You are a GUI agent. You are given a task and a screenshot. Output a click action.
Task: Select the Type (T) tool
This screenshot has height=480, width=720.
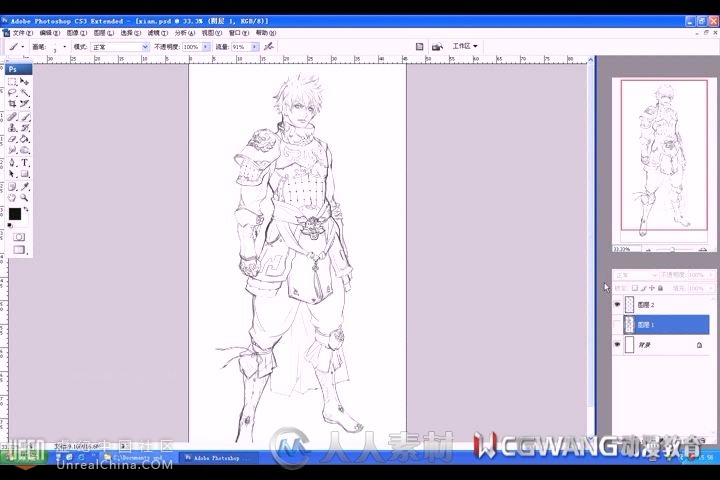coord(25,162)
